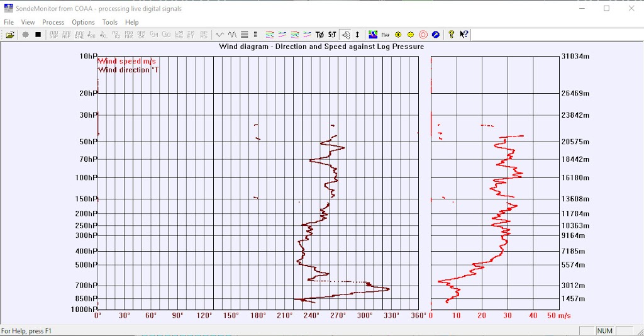The image size is (644, 336).
Task: Open the File menu
Action: click(x=9, y=22)
